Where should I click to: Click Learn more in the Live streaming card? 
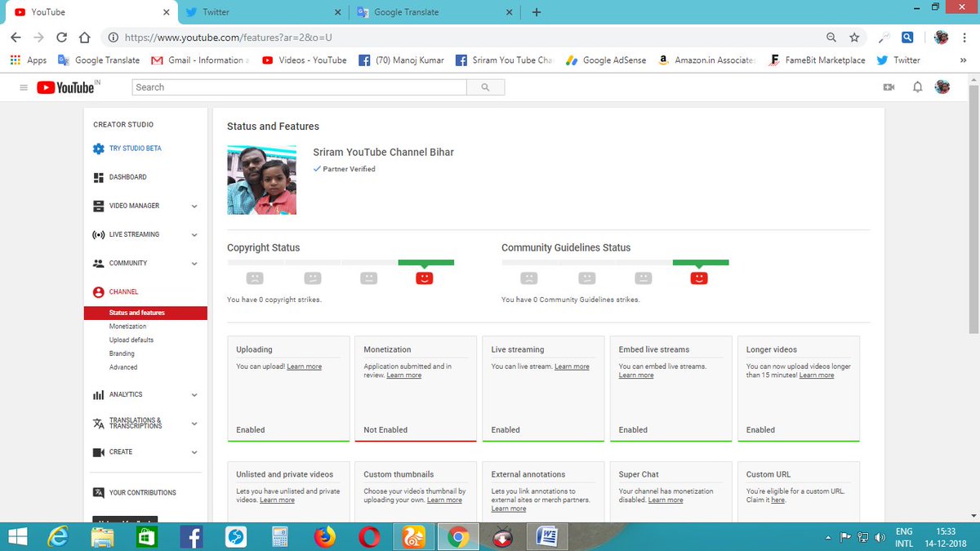coord(572,367)
